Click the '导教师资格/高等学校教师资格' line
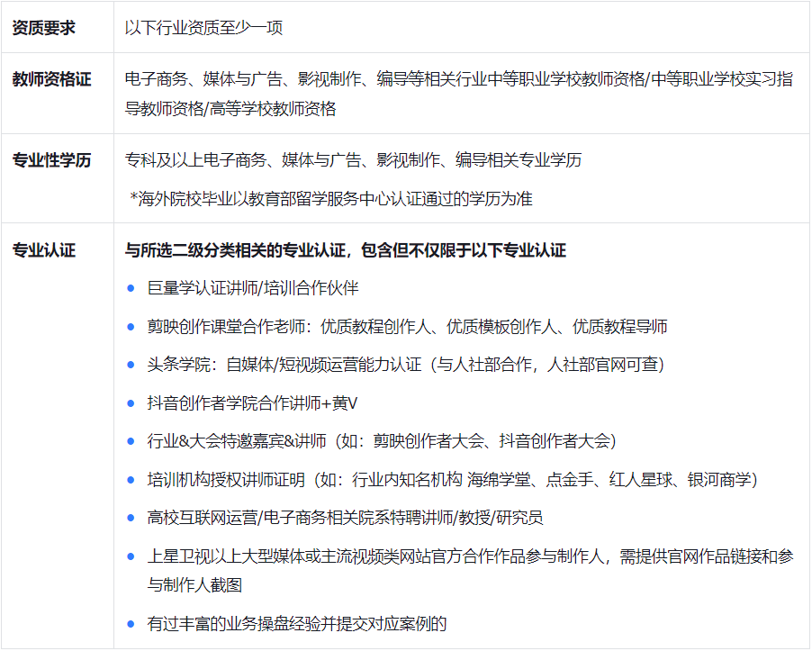 (230, 109)
